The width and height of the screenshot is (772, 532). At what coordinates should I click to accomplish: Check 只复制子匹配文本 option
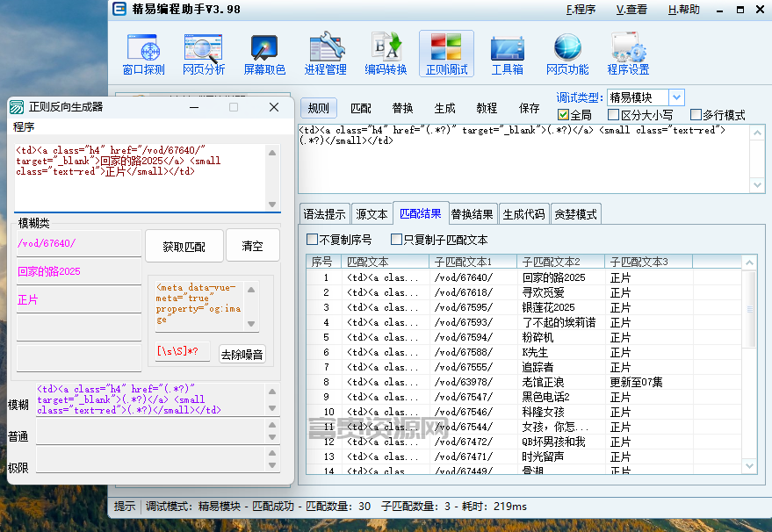396,240
